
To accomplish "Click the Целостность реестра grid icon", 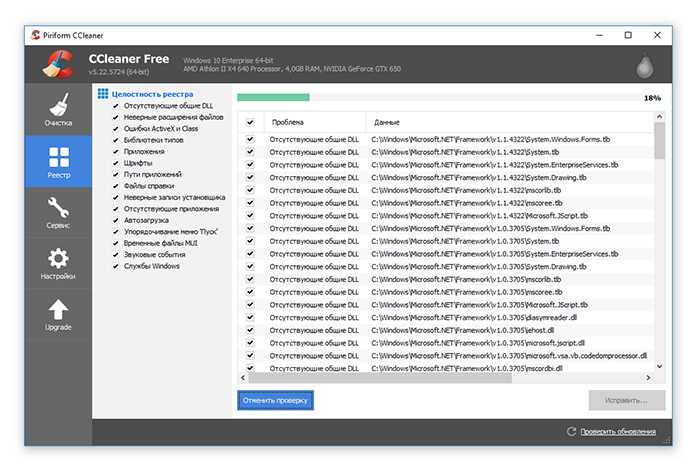I will click(x=103, y=94).
